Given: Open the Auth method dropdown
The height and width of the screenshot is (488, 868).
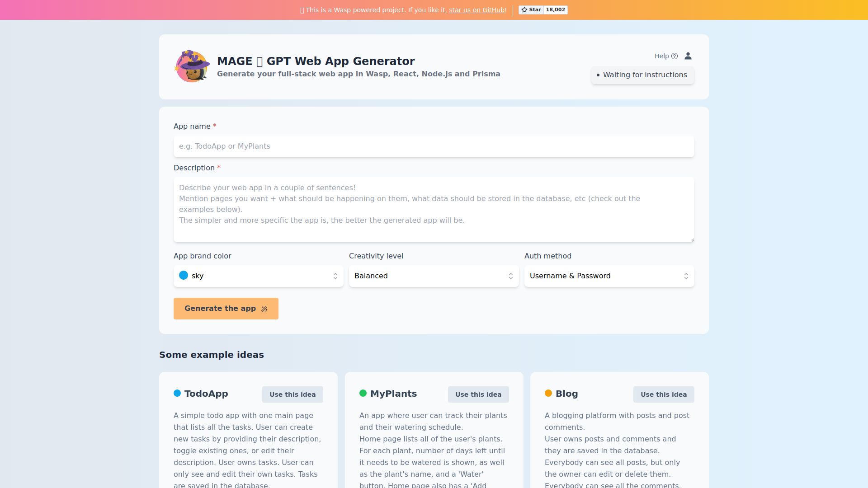Looking at the screenshot, I should [x=609, y=276].
